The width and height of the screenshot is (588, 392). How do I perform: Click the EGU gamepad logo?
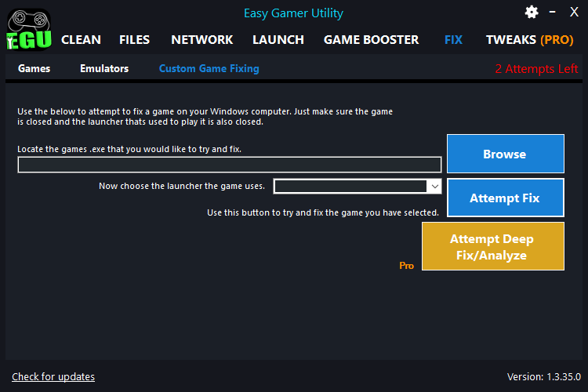tap(29, 29)
